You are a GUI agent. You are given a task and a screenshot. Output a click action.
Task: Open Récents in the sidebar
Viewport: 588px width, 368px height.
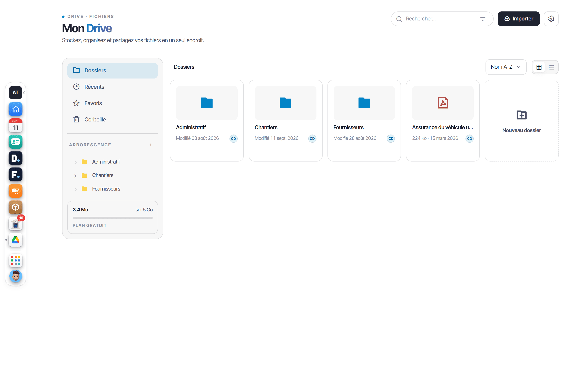click(112, 87)
